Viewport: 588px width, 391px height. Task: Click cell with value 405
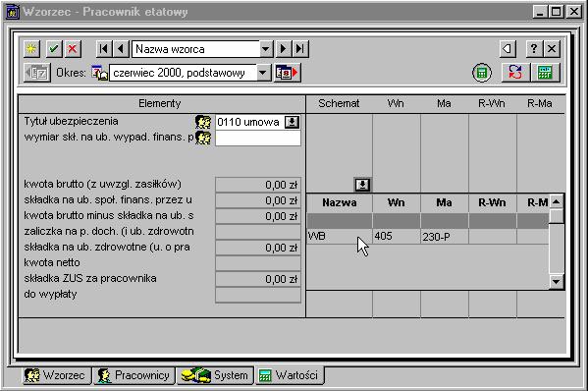tap(397, 237)
